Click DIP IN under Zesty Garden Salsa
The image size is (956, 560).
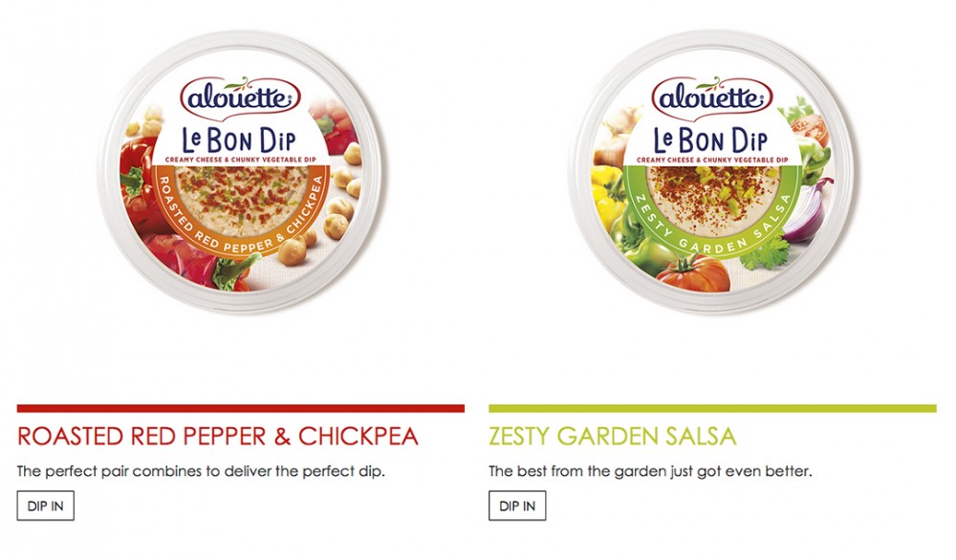pyautogui.click(x=517, y=506)
